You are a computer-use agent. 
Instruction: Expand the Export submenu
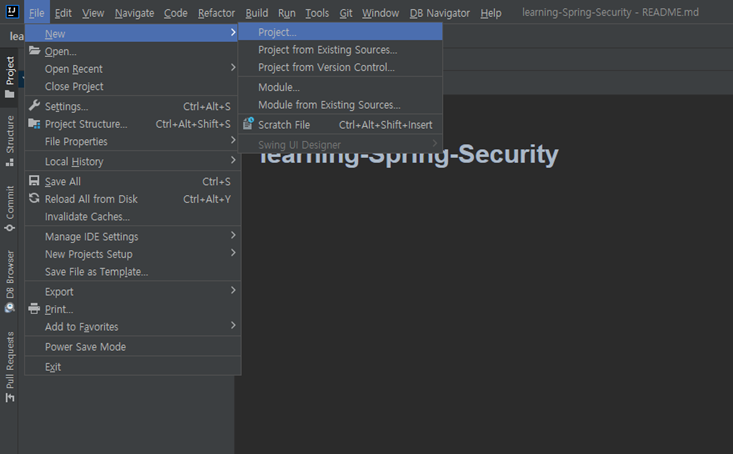(132, 292)
